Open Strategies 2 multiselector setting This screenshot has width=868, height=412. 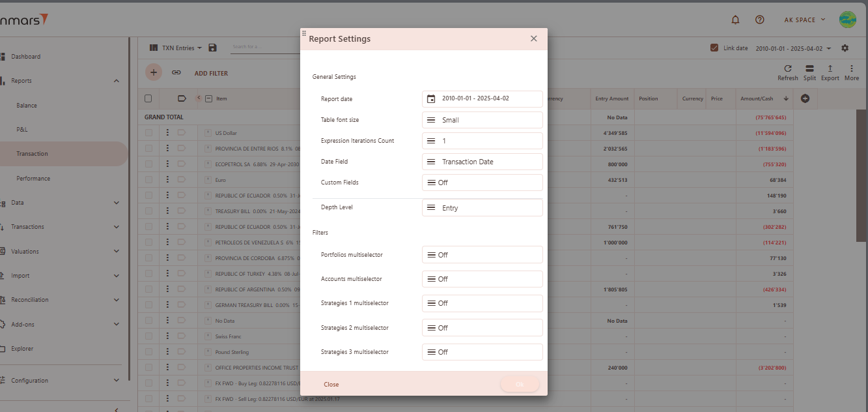coord(483,328)
